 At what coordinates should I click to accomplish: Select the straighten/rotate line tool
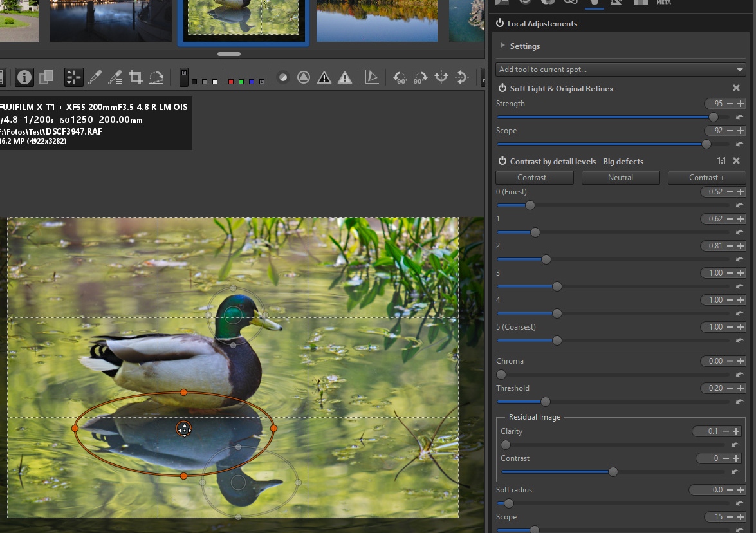(x=156, y=77)
